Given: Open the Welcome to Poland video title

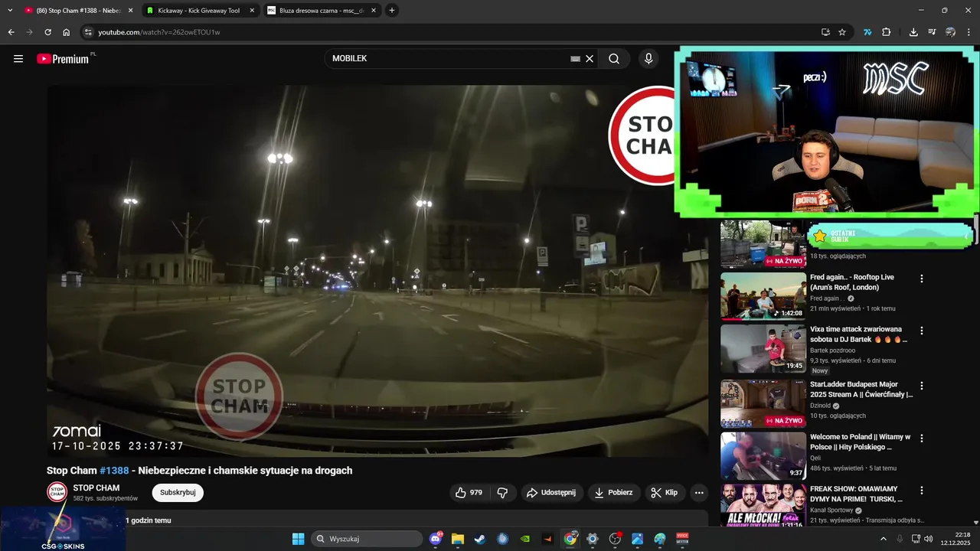Looking at the screenshot, I should pyautogui.click(x=861, y=442).
